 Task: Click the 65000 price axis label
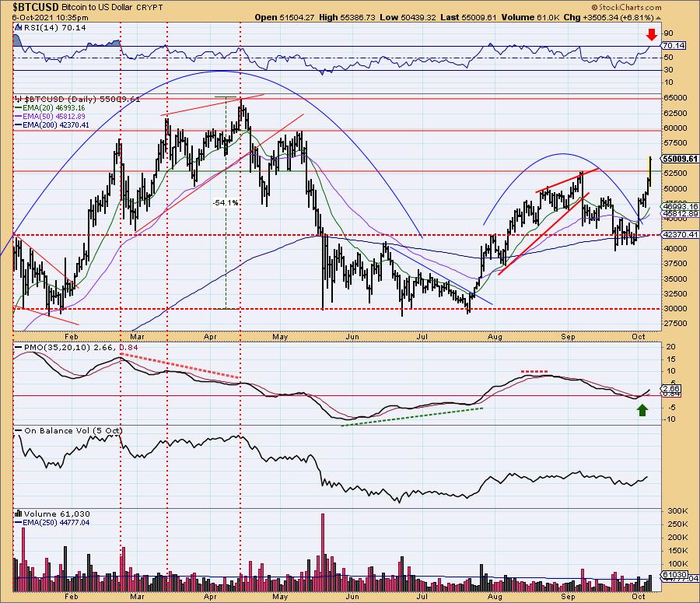[675, 98]
